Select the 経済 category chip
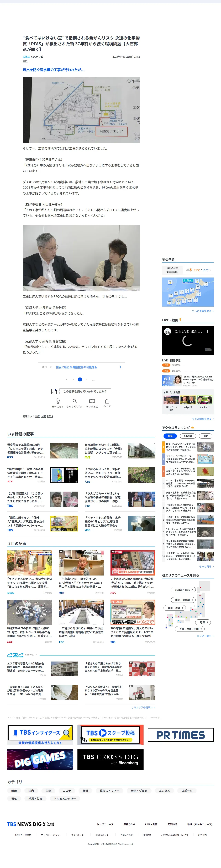 point(85,790)
